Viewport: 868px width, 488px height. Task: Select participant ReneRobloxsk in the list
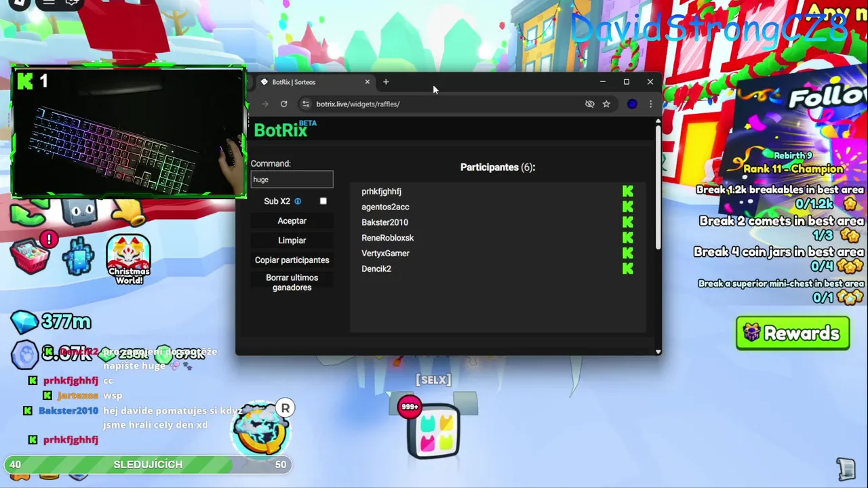[x=387, y=238]
